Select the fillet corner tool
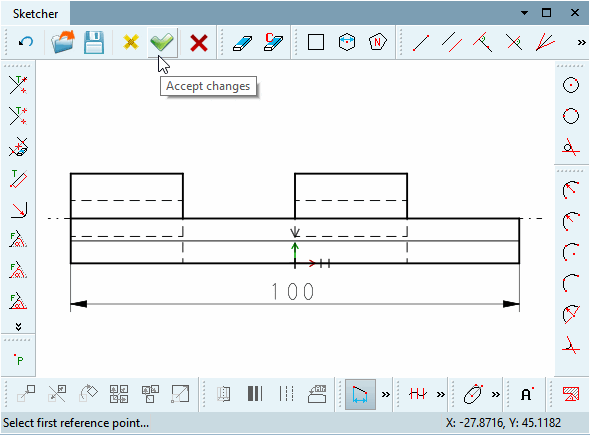This screenshot has height=435, width=590. pos(18,210)
